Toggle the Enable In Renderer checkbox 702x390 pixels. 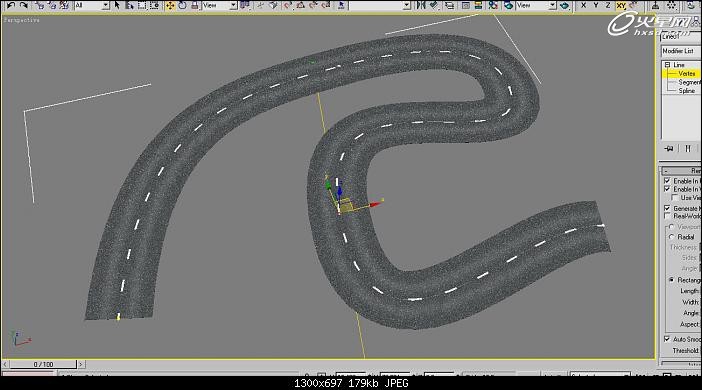click(x=667, y=180)
